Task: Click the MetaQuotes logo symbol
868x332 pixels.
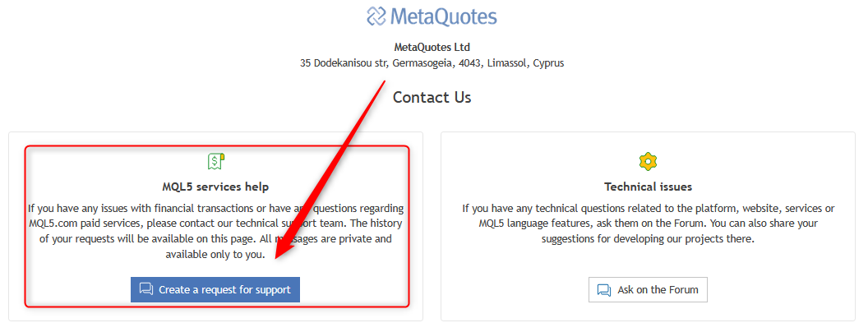Action: [376, 16]
